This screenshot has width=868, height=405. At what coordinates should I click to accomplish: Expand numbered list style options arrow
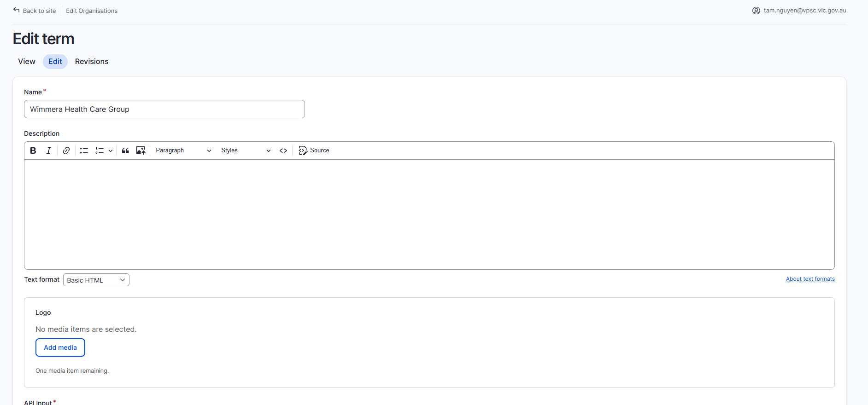point(111,150)
